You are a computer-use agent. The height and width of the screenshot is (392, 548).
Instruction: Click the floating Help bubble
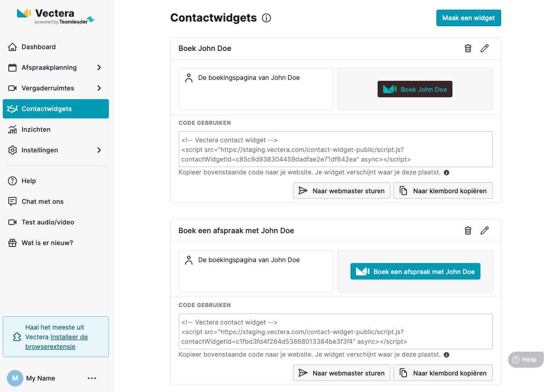coord(525,359)
